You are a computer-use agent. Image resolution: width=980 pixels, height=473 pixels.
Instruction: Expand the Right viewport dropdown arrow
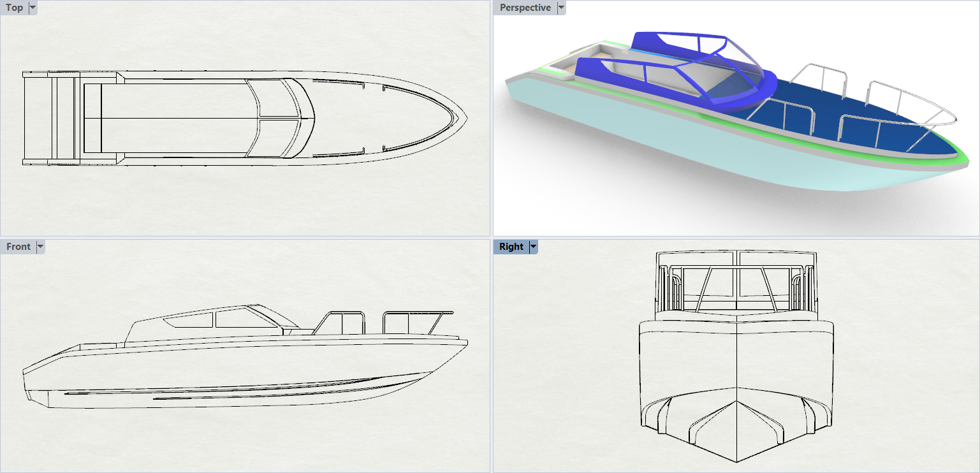[534, 247]
